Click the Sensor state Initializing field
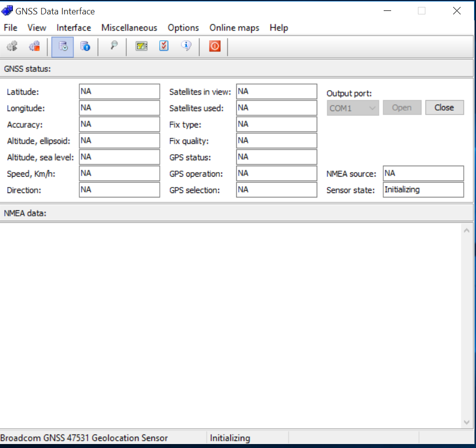 pyautogui.click(x=423, y=190)
